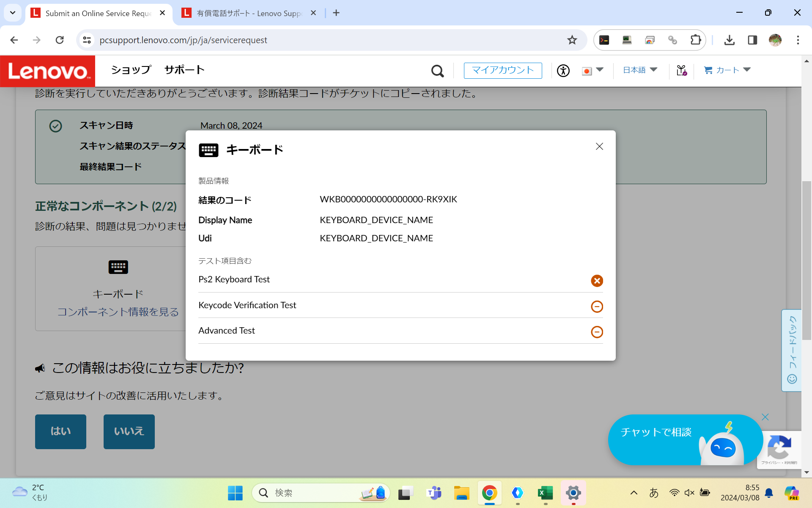Switch to the 有償電話サポート tab
This screenshot has height=508, width=812.
click(x=250, y=13)
